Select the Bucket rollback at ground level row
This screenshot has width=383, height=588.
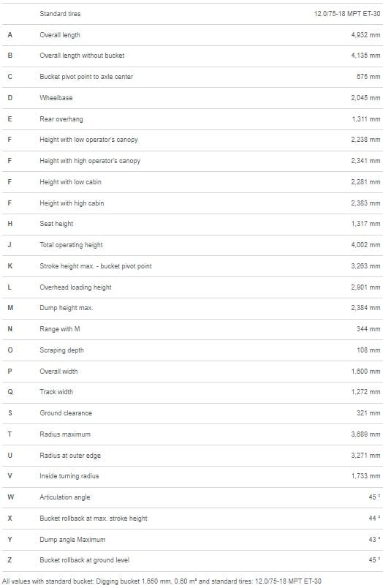pyautogui.click(x=193, y=560)
